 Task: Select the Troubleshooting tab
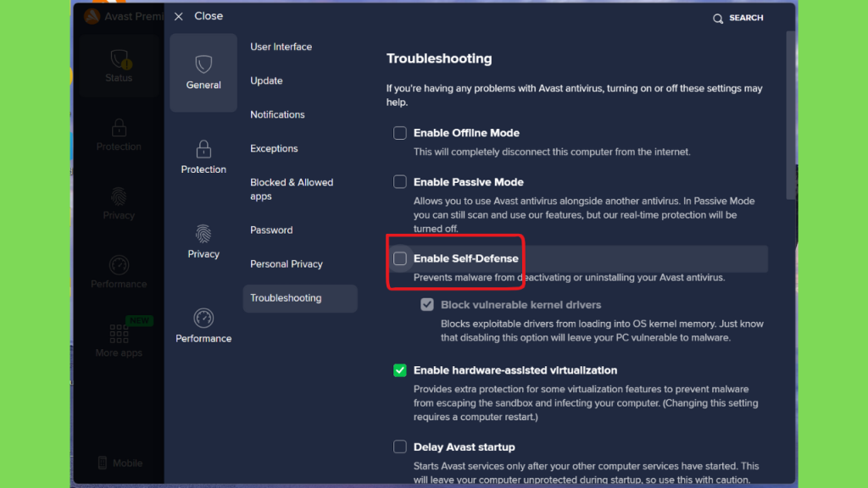tap(300, 298)
